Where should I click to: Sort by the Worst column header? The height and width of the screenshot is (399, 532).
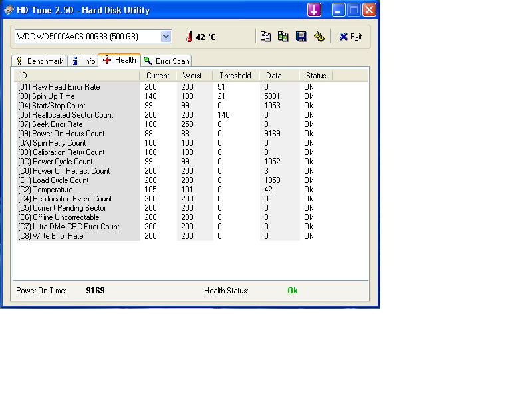pos(194,76)
